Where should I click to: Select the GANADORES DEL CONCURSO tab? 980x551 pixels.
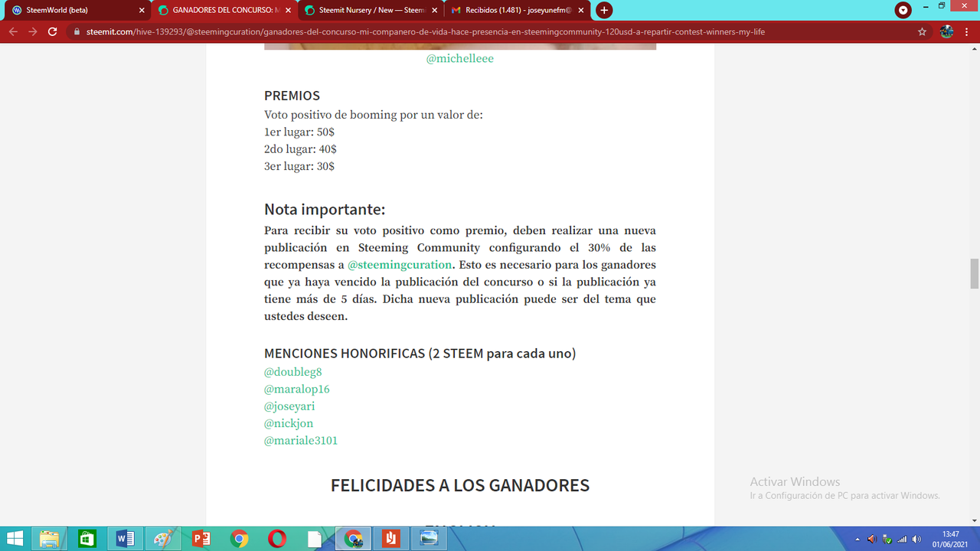[x=224, y=11]
